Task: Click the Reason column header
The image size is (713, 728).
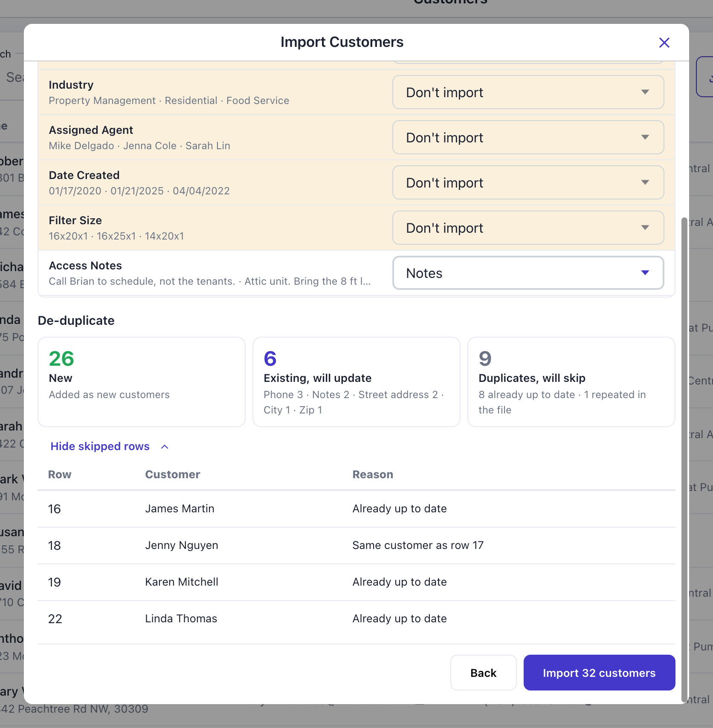Action: pyautogui.click(x=373, y=474)
